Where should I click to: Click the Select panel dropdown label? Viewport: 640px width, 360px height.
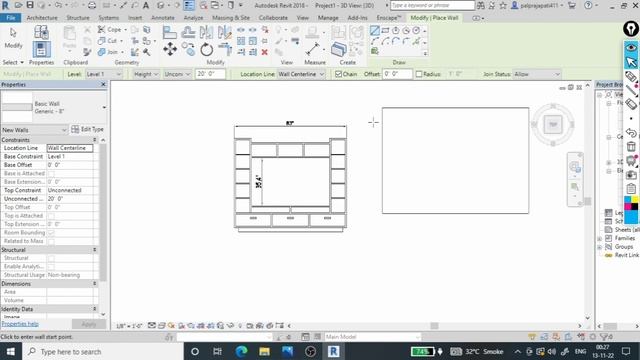click(x=13, y=62)
